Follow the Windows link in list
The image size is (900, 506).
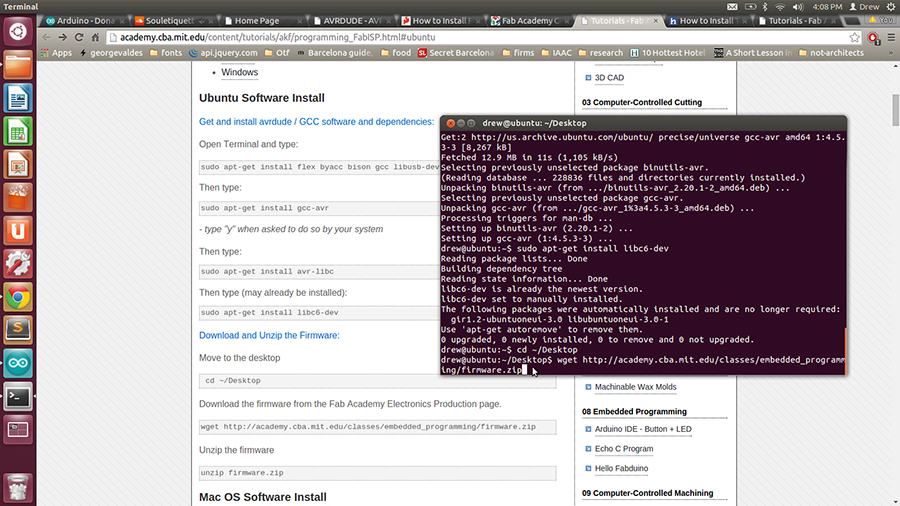(x=239, y=72)
